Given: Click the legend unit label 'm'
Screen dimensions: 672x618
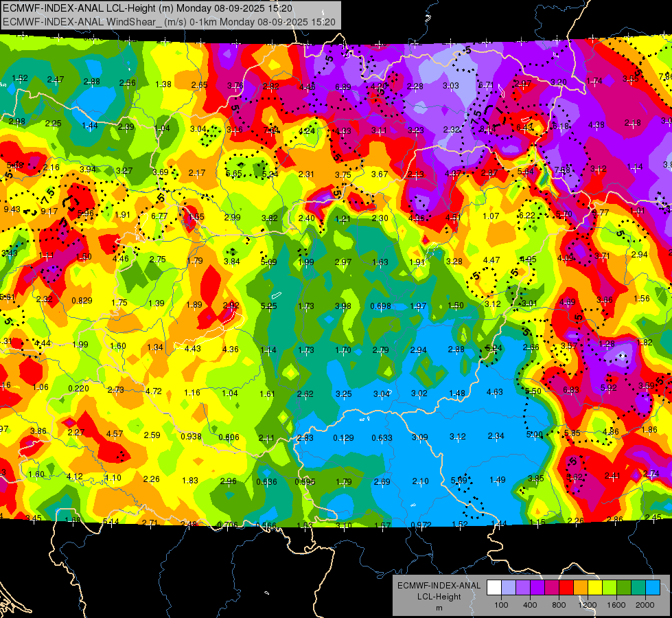Looking at the screenshot, I should coord(439,608).
